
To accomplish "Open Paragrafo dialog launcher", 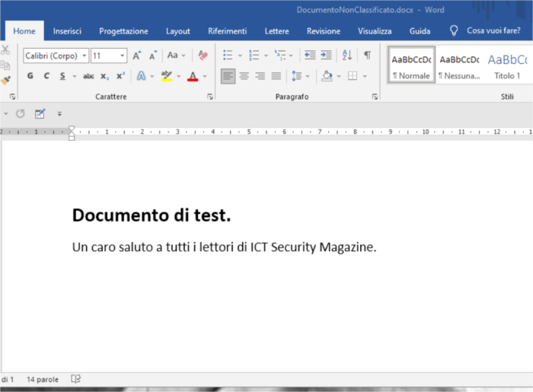I will click(x=375, y=97).
